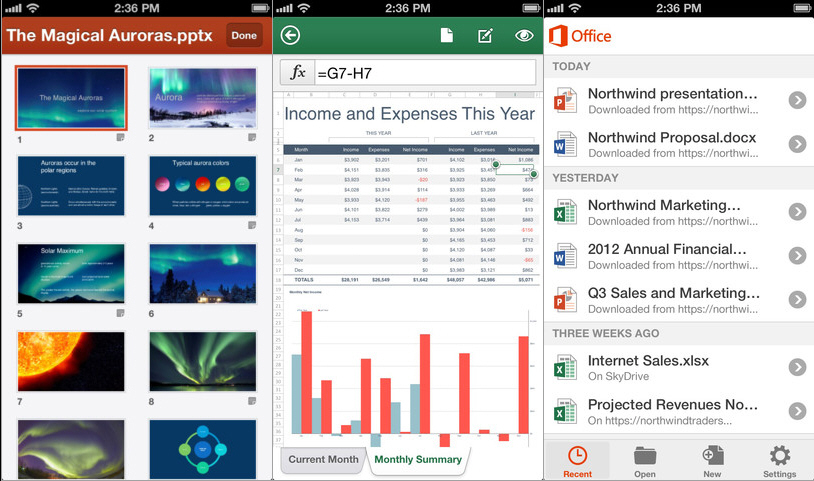Expand 2012 Annual Financial details arrow
This screenshot has height=481, width=814.
click(x=797, y=256)
